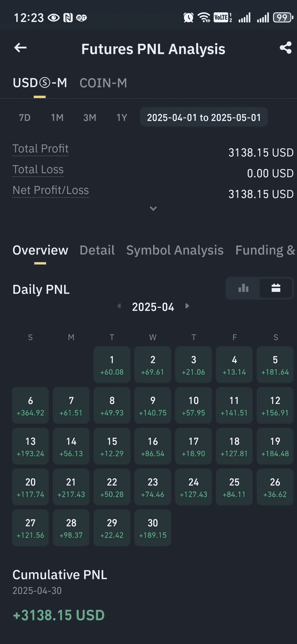Select April 6 cell showing +364.92
297x644 pixels.
click(30, 405)
